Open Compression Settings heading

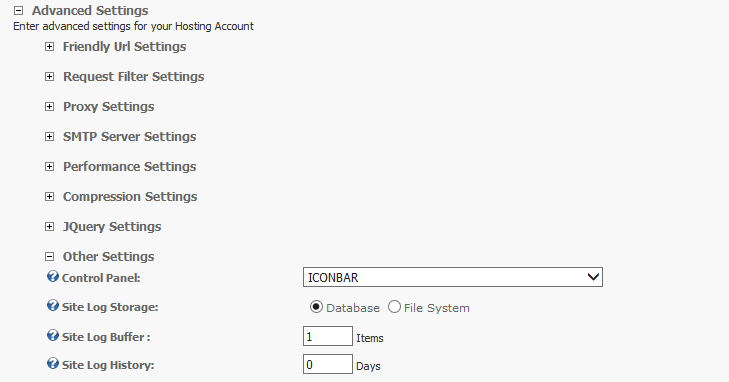(x=130, y=197)
